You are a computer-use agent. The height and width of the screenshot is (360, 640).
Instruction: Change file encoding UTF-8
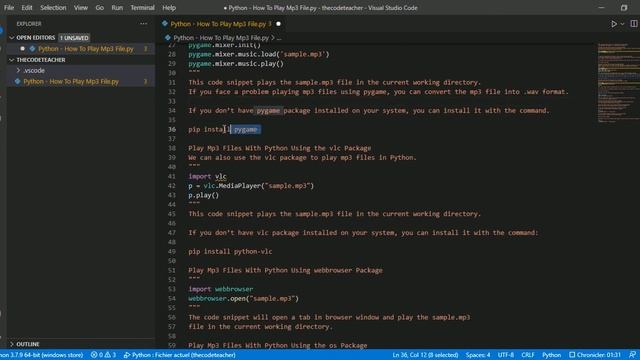(506, 355)
